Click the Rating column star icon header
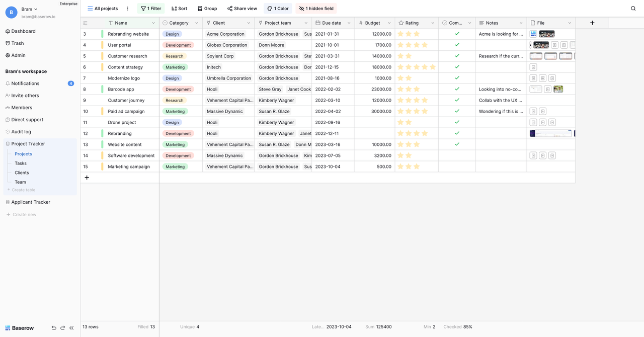The image size is (644, 337). click(401, 23)
